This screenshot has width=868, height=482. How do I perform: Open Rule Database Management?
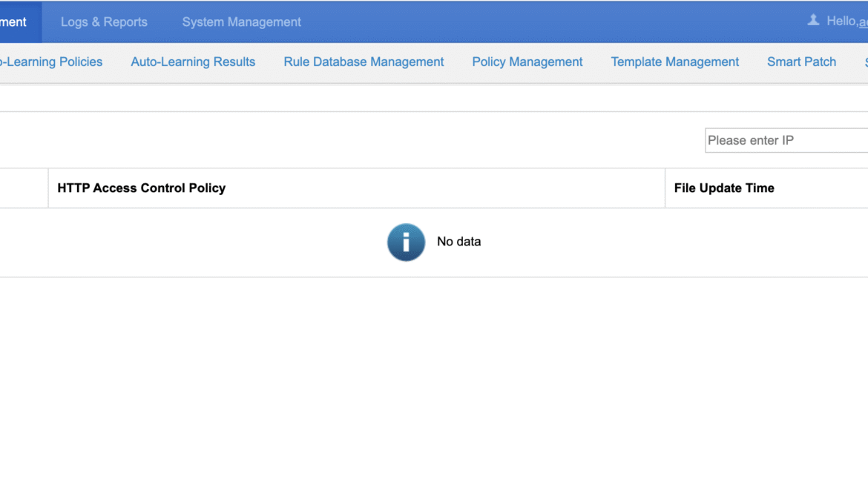(x=364, y=62)
